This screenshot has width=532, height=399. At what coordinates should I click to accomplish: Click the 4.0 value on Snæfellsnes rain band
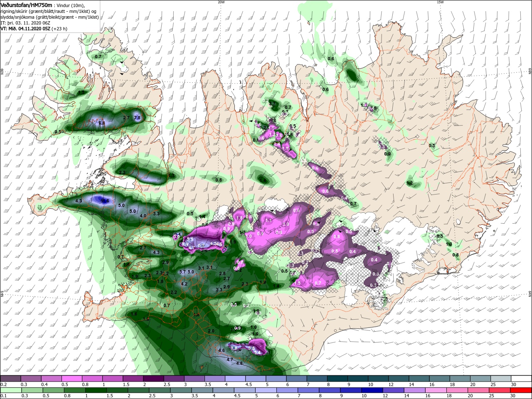[143, 216]
